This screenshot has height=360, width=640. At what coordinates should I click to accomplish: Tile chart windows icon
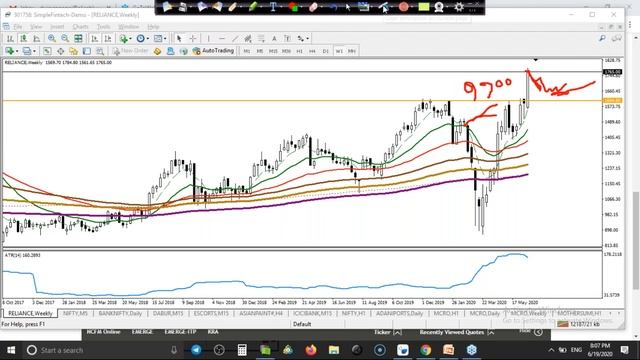(x=78, y=38)
